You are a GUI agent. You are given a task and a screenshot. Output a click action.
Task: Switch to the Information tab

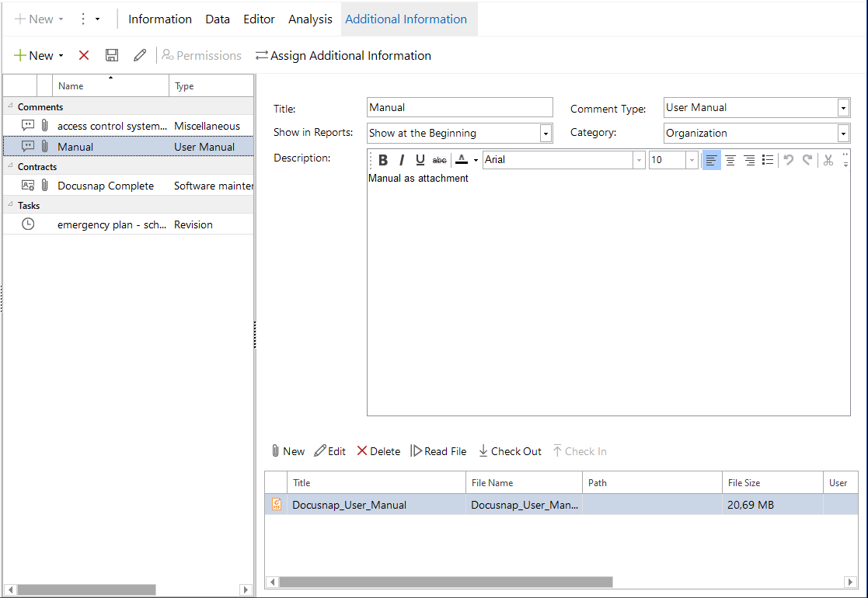[x=160, y=19]
